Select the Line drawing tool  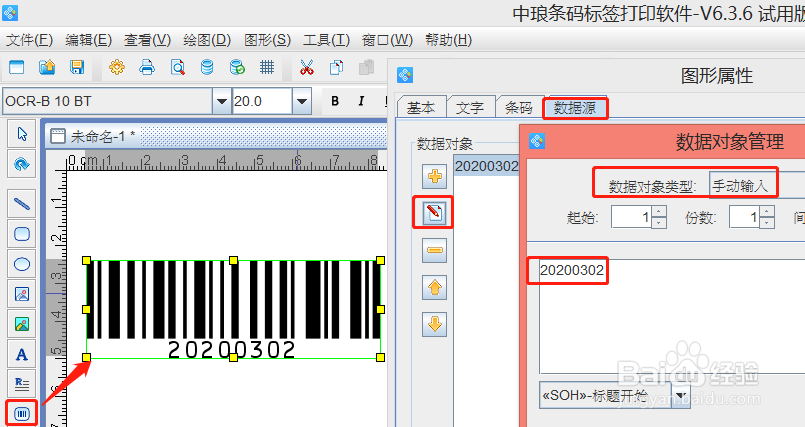coord(22,204)
